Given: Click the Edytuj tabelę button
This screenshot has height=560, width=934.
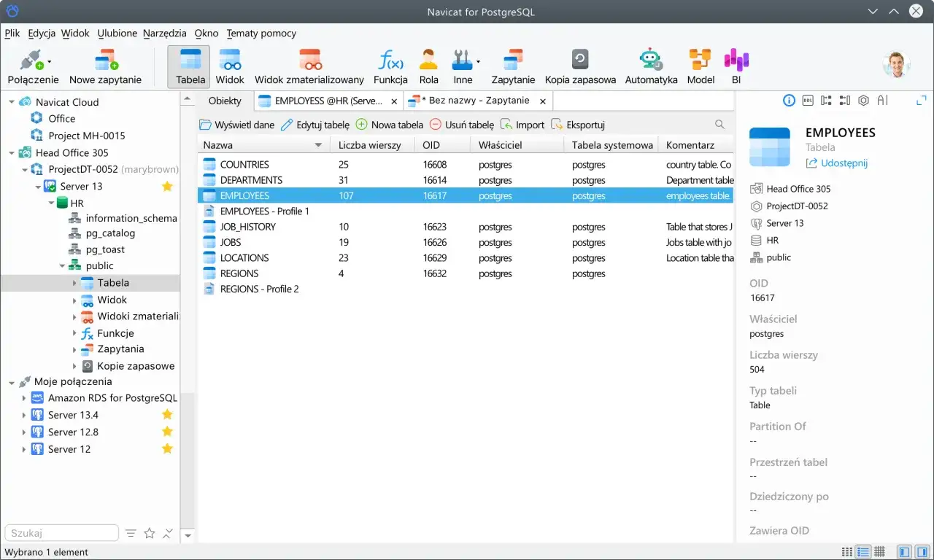Looking at the screenshot, I should (x=315, y=125).
